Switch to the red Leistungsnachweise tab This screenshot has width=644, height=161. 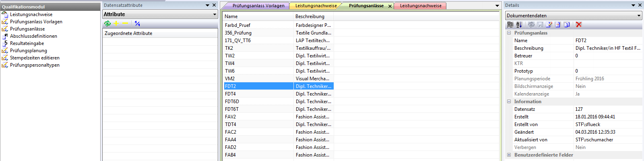[421, 6]
